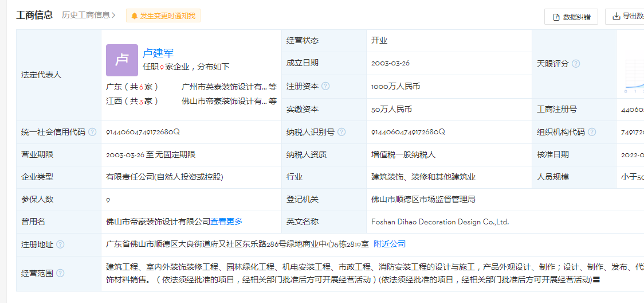
Task: Click the help icon beside 注册地址
Action: point(60,244)
